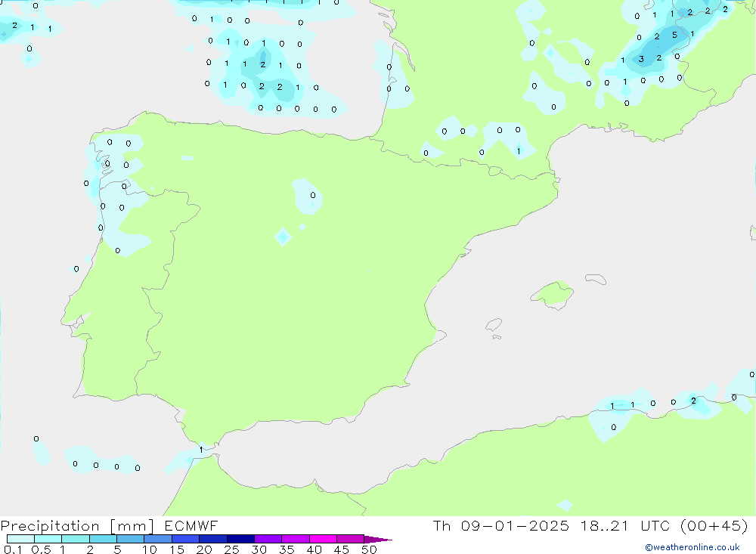Viewport: 756px width, 554px height.
Task: Click the Menorca island outline
Action: 595,280
